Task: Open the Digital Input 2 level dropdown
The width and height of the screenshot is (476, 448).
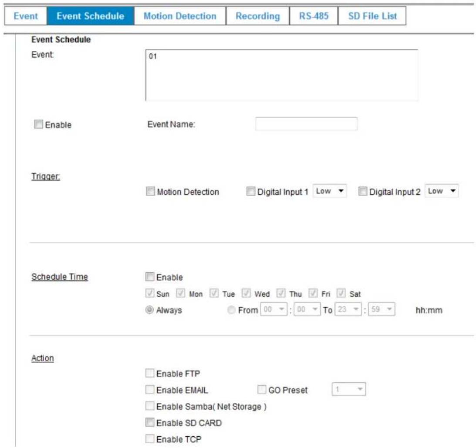Action: 442,191
